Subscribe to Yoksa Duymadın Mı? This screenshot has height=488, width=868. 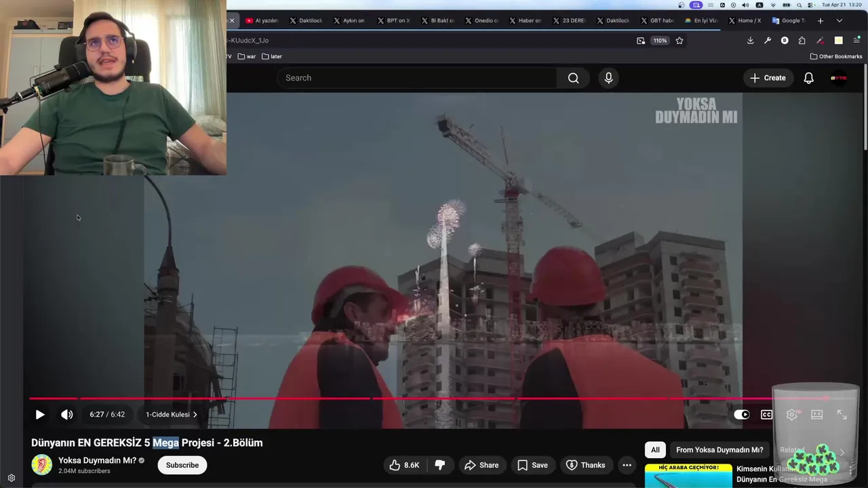[182, 465]
